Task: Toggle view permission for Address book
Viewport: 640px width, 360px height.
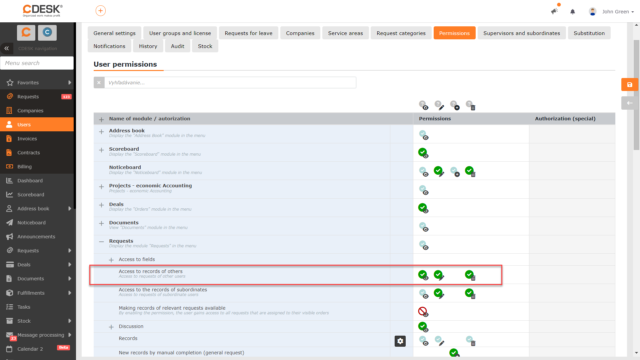Action: coord(424,135)
